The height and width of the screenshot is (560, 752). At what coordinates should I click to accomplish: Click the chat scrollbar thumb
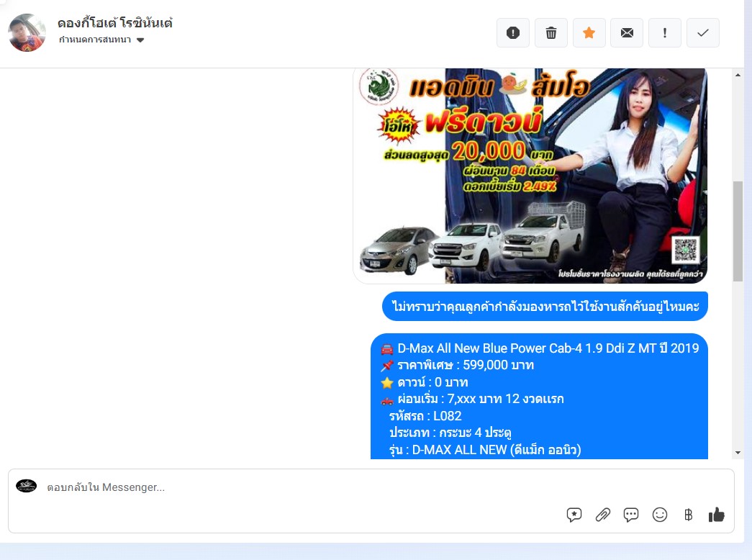click(738, 231)
